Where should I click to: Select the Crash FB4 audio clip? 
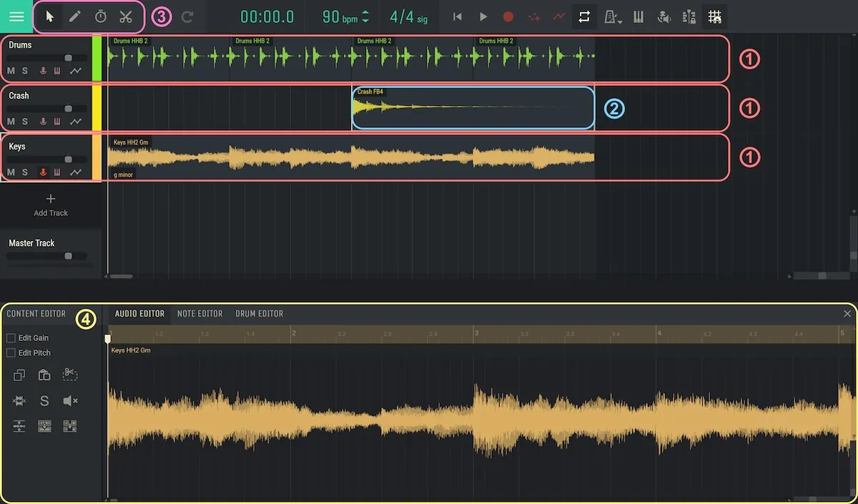coord(473,108)
